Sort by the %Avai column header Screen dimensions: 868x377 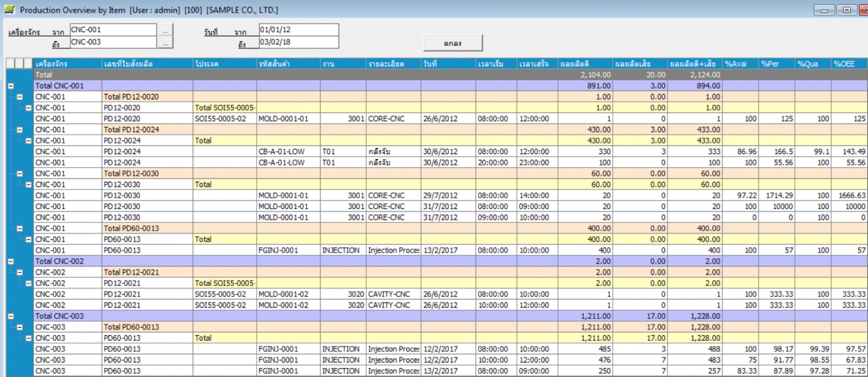coord(741,63)
